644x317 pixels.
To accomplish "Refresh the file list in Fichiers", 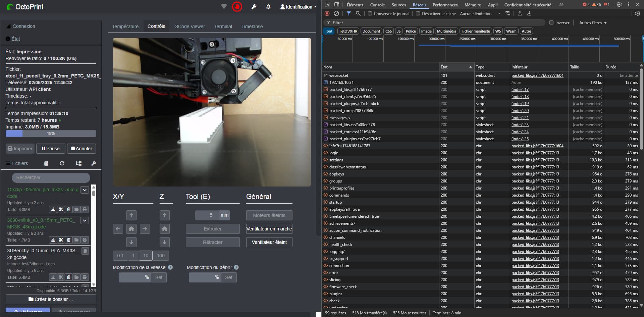I will (62, 163).
